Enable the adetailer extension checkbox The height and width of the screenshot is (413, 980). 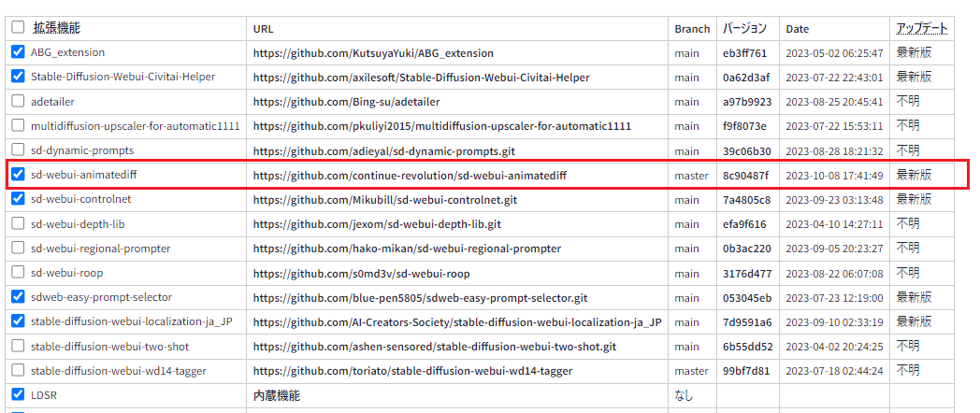tap(18, 101)
